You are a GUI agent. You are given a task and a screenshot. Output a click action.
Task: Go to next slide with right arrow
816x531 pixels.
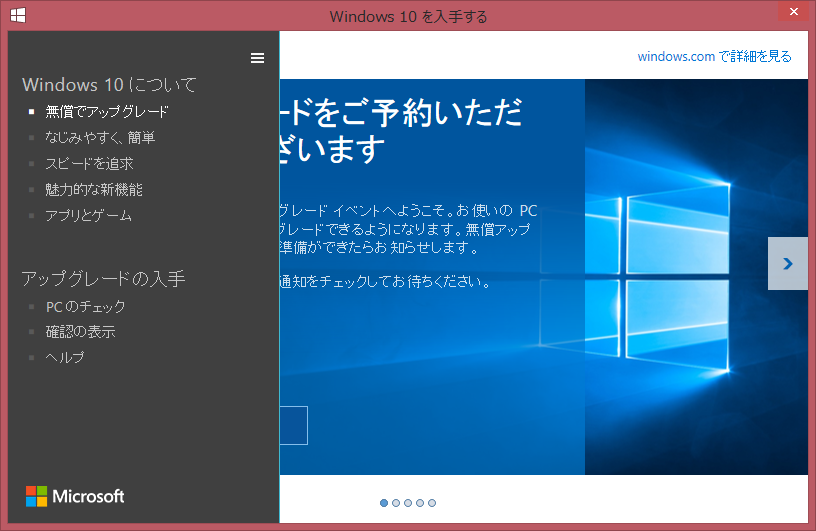point(788,263)
